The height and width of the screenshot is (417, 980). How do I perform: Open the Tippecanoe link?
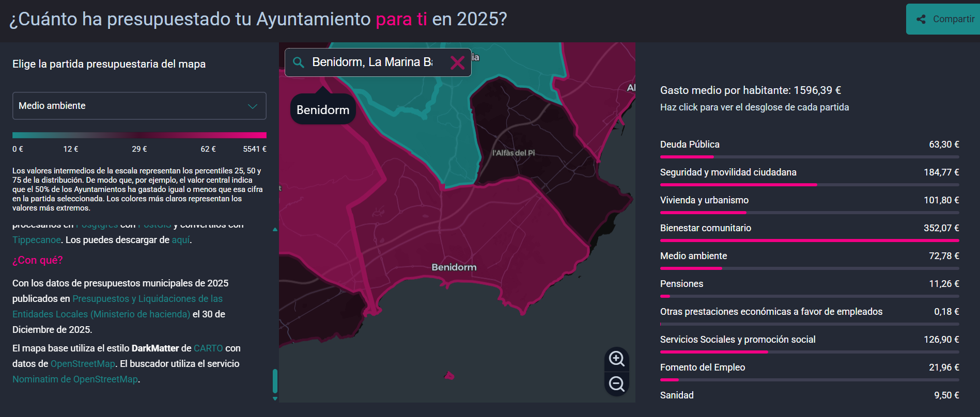point(37,240)
